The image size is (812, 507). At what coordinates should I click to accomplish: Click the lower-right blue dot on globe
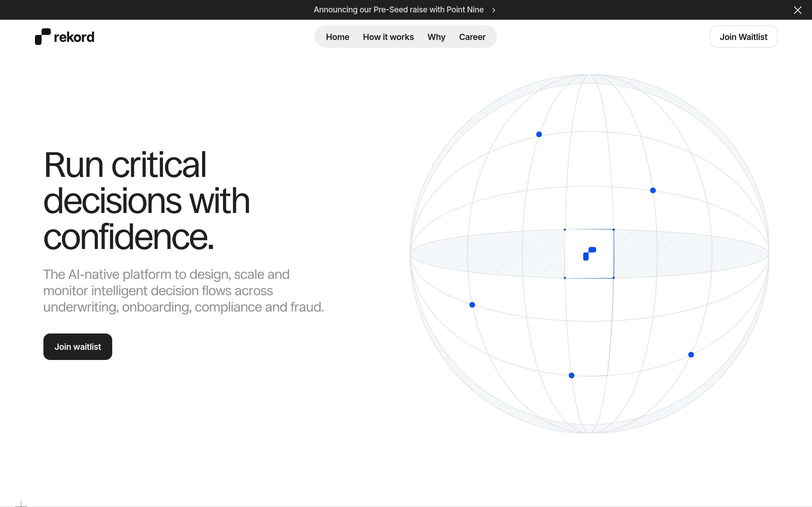pos(690,355)
